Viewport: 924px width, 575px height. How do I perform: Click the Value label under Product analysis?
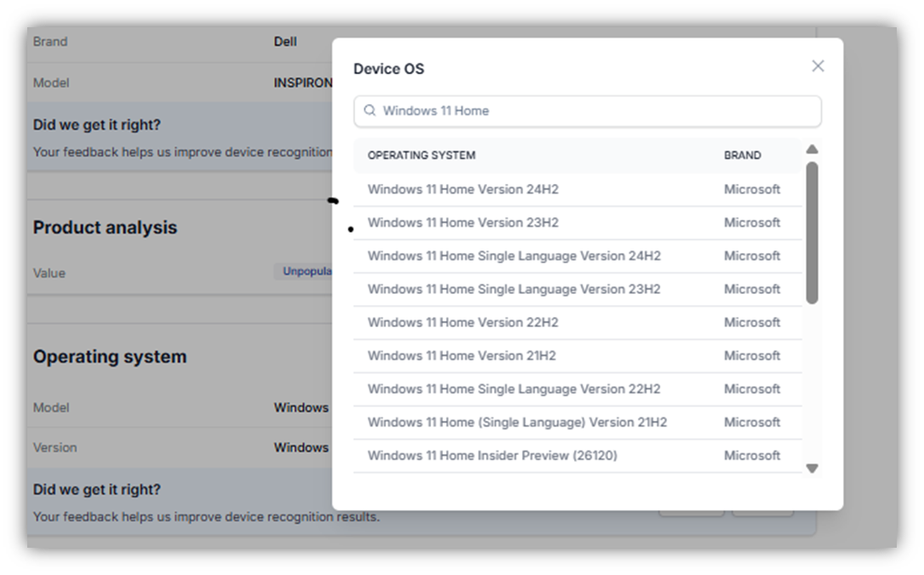49,273
